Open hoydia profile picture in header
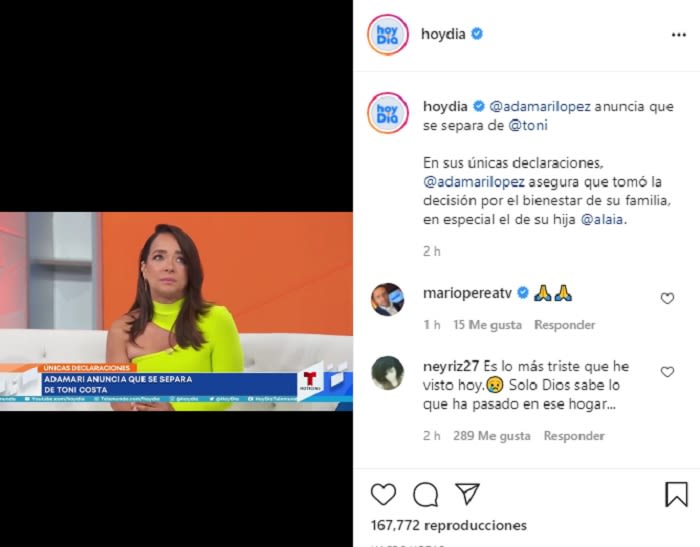 point(388,35)
